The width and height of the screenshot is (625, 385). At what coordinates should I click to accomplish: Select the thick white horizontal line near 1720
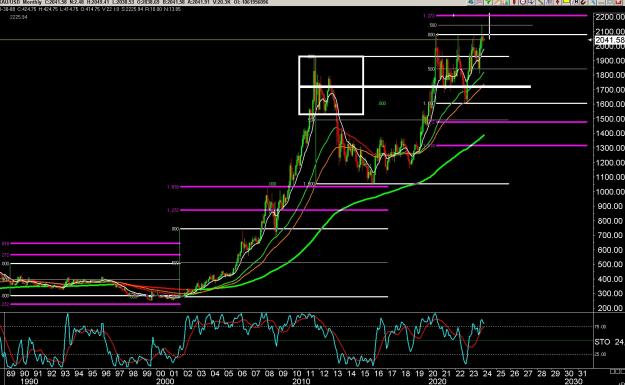point(415,86)
